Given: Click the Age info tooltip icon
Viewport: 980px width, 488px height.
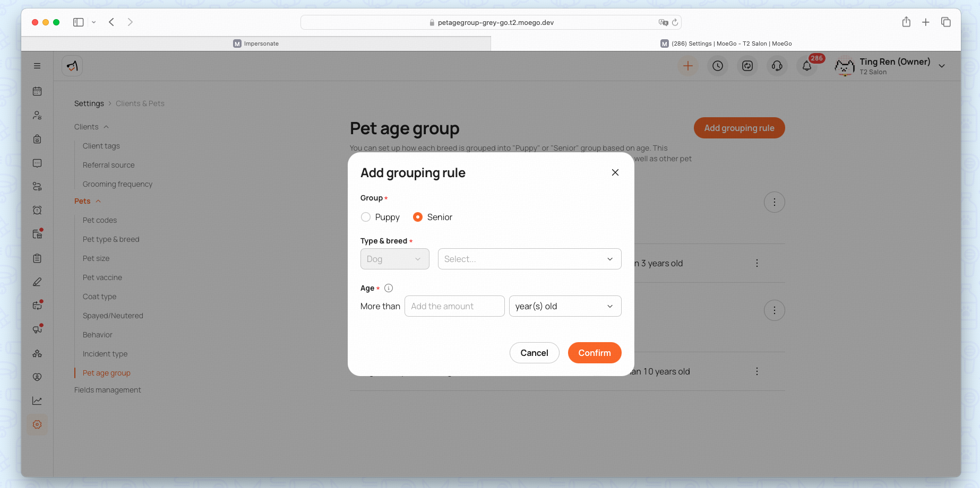Looking at the screenshot, I should [389, 288].
